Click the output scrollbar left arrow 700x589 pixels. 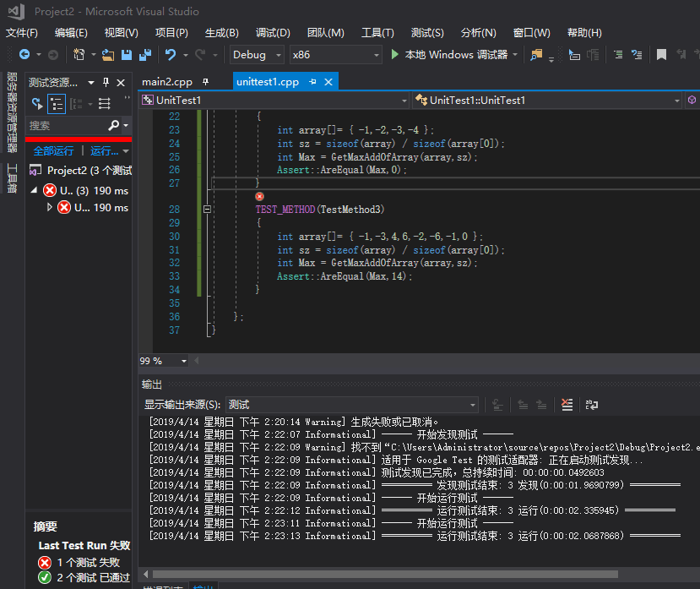click(x=146, y=575)
